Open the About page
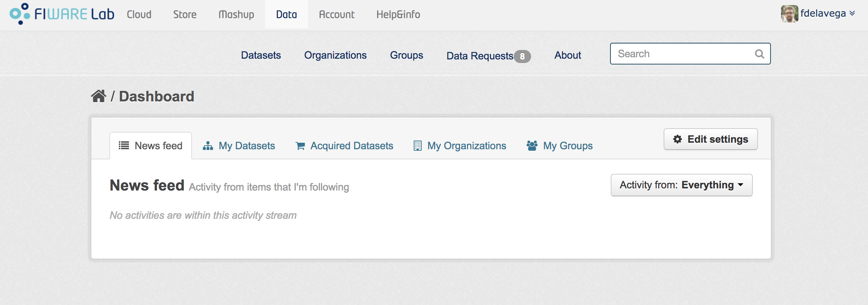This screenshot has width=868, height=305. pos(568,55)
